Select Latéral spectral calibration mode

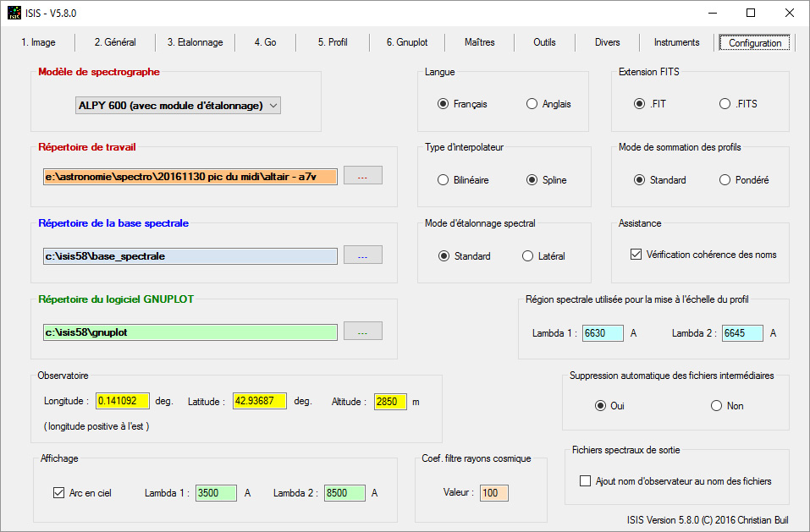(528, 256)
